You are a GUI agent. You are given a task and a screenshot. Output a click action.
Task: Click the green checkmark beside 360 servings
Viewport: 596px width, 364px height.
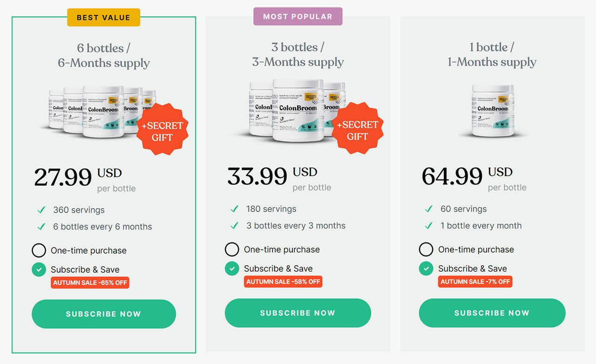[x=41, y=210]
